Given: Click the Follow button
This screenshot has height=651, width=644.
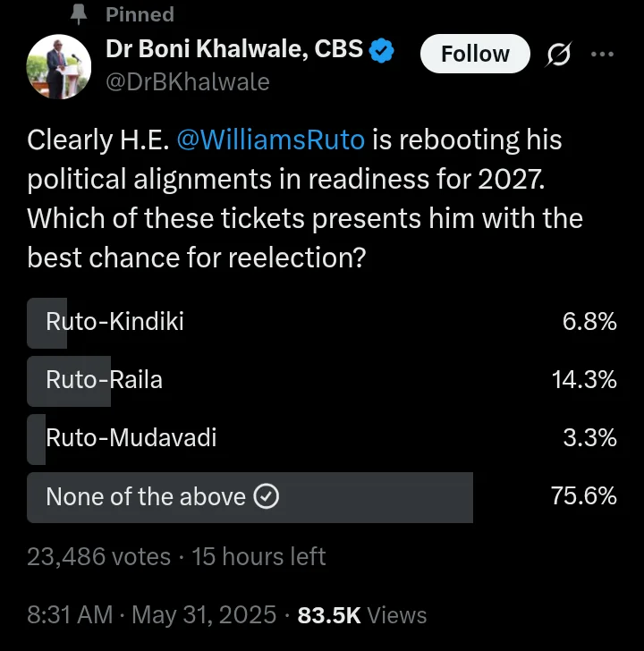Looking at the screenshot, I should [x=475, y=54].
